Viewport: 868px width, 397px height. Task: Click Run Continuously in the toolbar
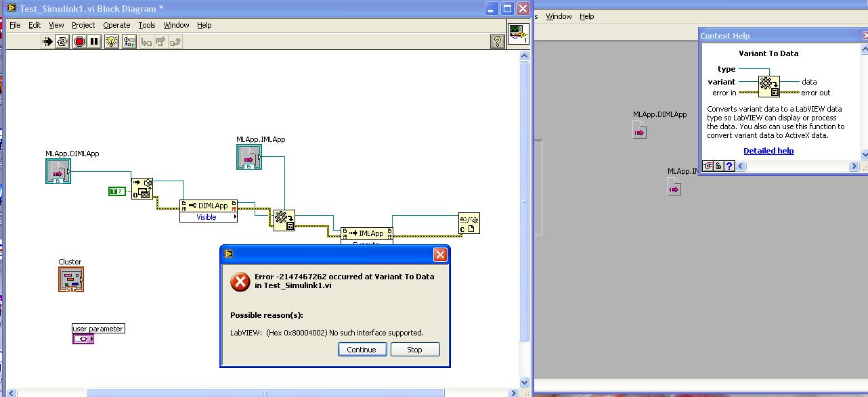click(x=62, y=41)
